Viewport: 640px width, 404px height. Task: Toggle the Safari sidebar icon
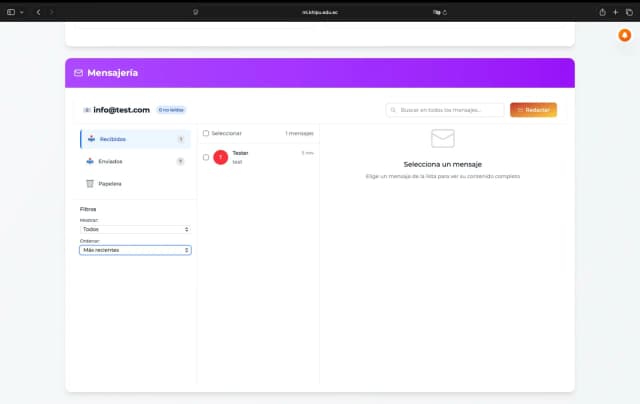pos(9,12)
